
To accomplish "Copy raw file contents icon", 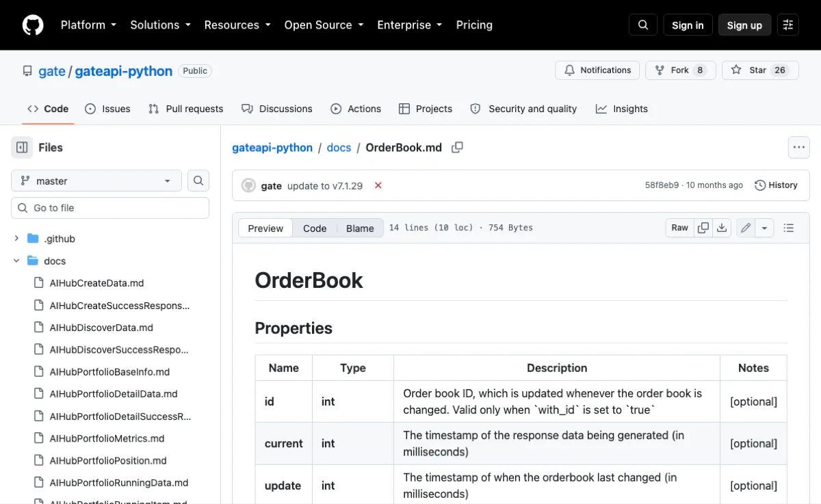I will [x=703, y=228].
